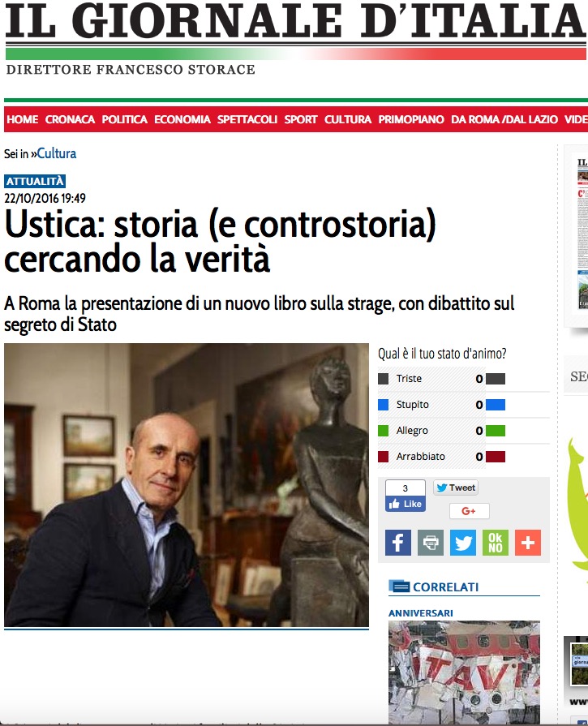Click the Facebook Like thumbs-up button
This screenshot has width=588, height=726.
coord(406,504)
